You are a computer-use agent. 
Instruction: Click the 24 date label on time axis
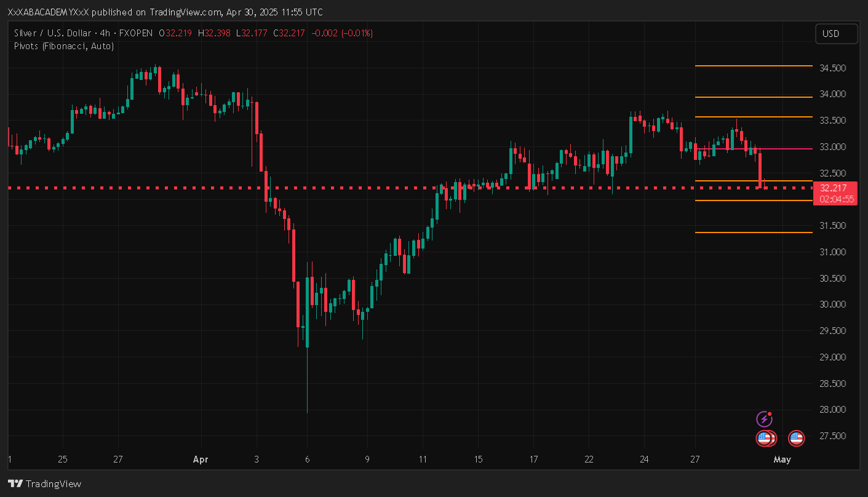[644, 459]
